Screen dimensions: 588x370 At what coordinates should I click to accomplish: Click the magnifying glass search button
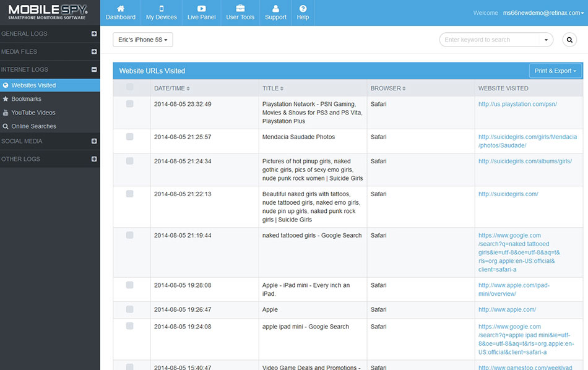569,40
